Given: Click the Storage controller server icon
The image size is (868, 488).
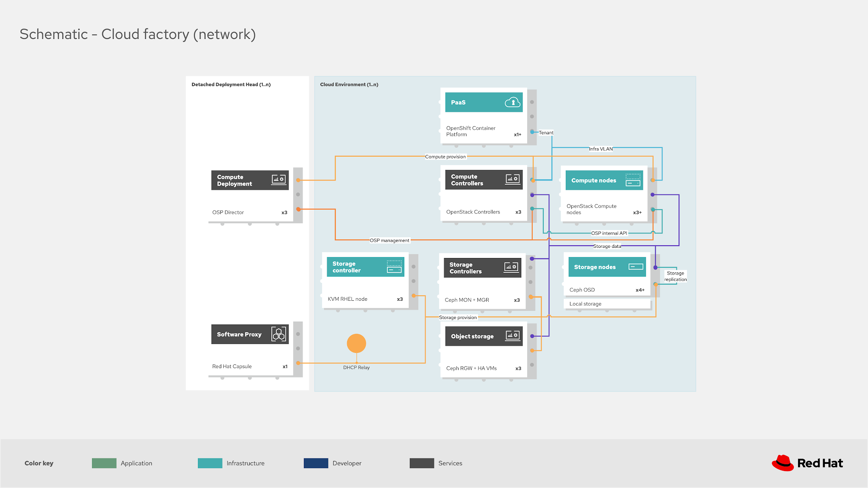Looking at the screenshot, I should click(394, 266).
